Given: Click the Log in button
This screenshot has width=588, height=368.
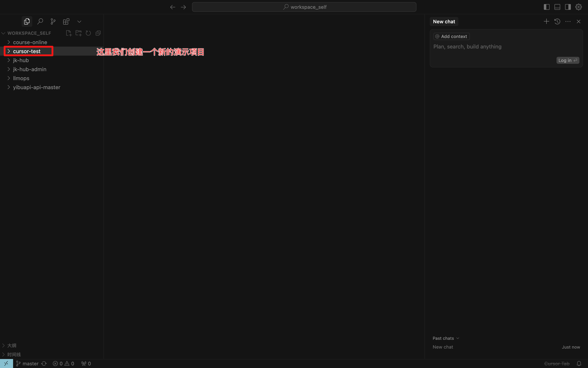Looking at the screenshot, I should click(568, 60).
